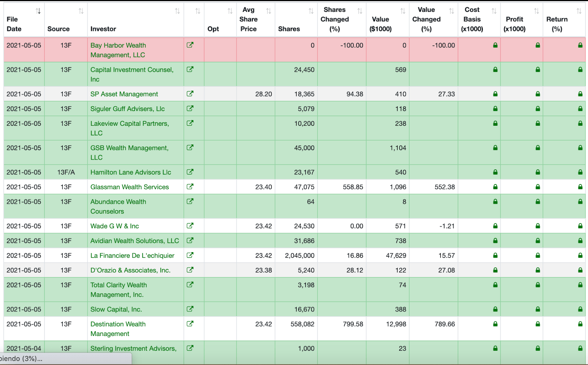The image size is (588, 365).
Task: Open external link icon for Hamilton Lane Advisors
Action: [190, 172]
